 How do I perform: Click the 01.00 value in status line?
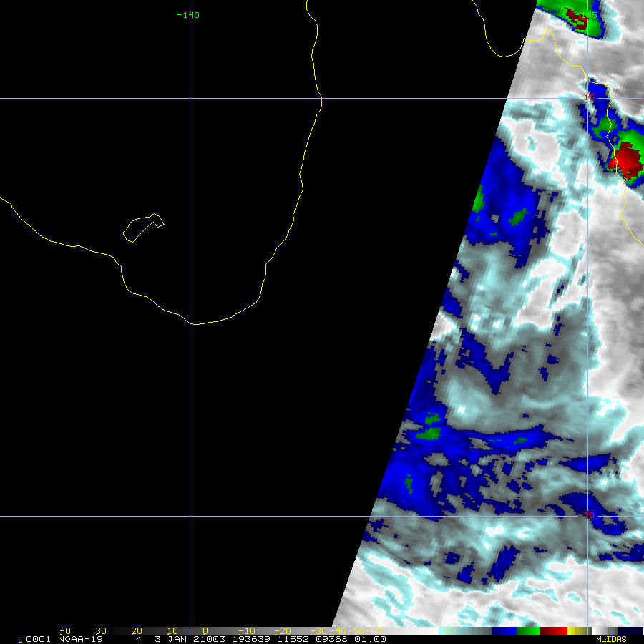click(x=370, y=639)
